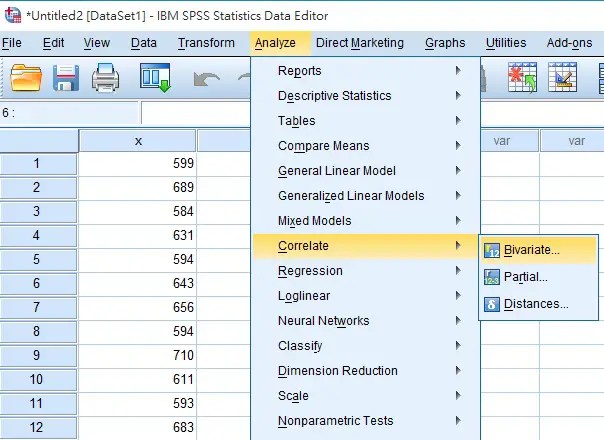Click the cell containing 584
Viewport: 604px width, 440px height.
click(138, 212)
